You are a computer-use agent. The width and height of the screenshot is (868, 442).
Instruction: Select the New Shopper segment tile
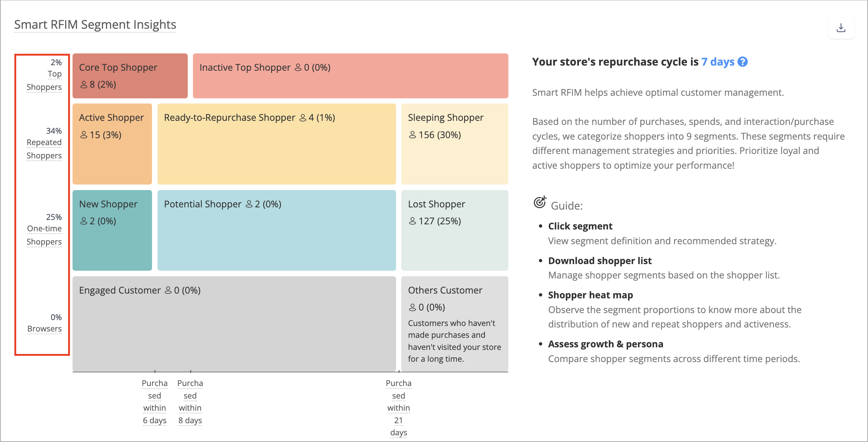click(112, 230)
